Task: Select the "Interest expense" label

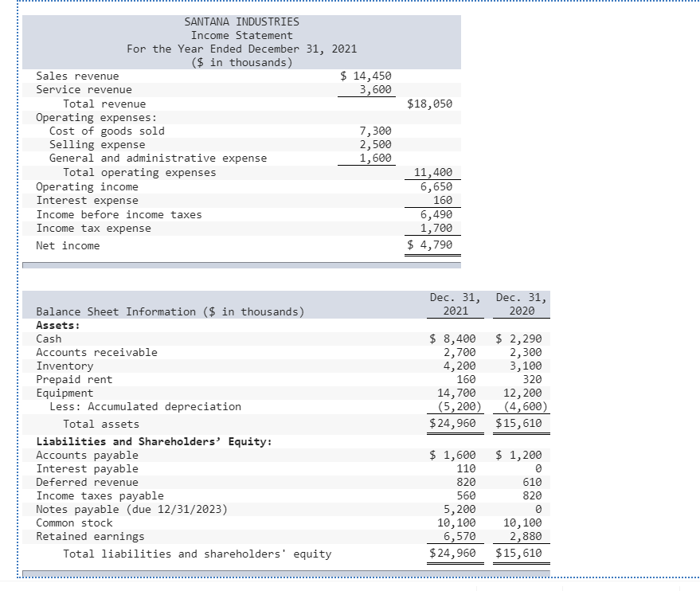Action: pos(87,201)
